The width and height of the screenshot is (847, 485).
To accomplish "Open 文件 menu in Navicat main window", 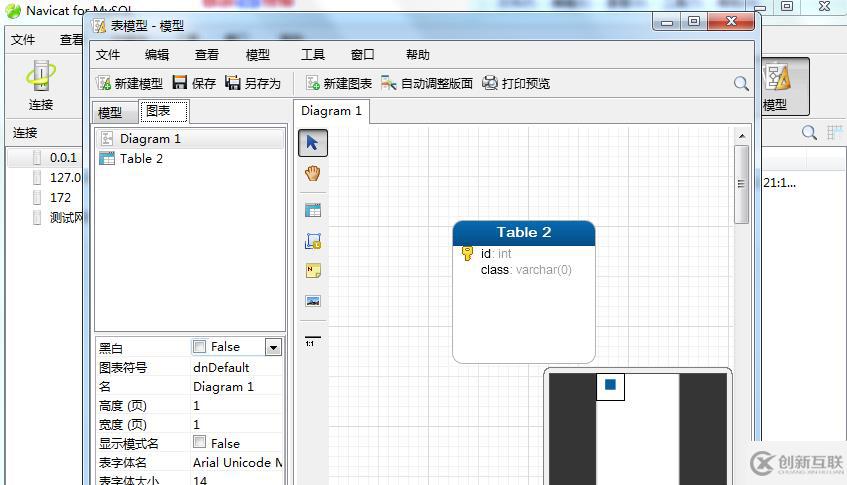I will (23, 39).
